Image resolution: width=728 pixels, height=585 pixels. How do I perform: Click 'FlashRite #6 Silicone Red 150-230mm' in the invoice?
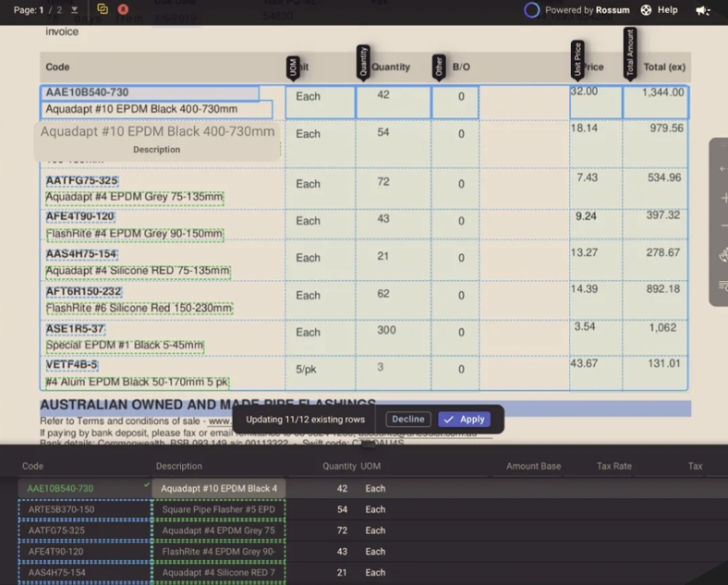coord(140,309)
